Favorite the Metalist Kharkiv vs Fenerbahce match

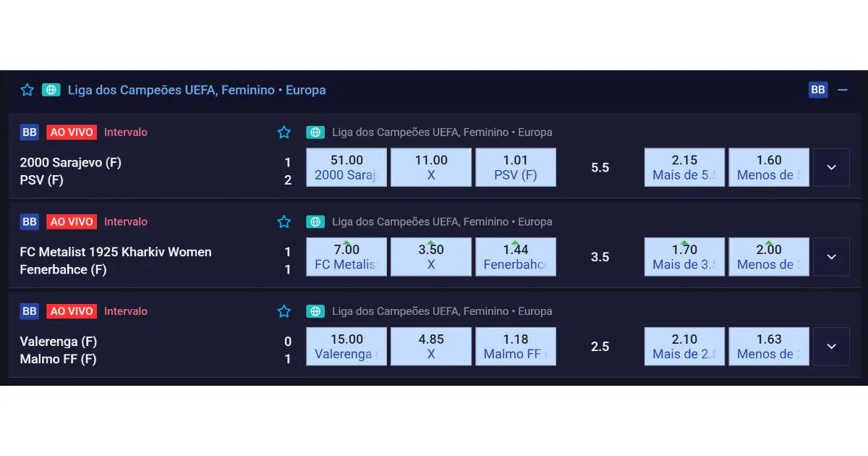coord(284,221)
